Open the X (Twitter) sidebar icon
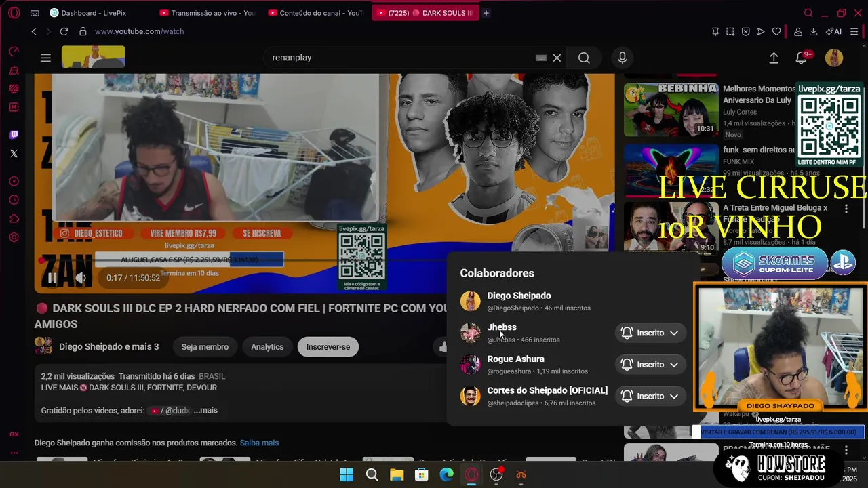 pyautogui.click(x=14, y=154)
